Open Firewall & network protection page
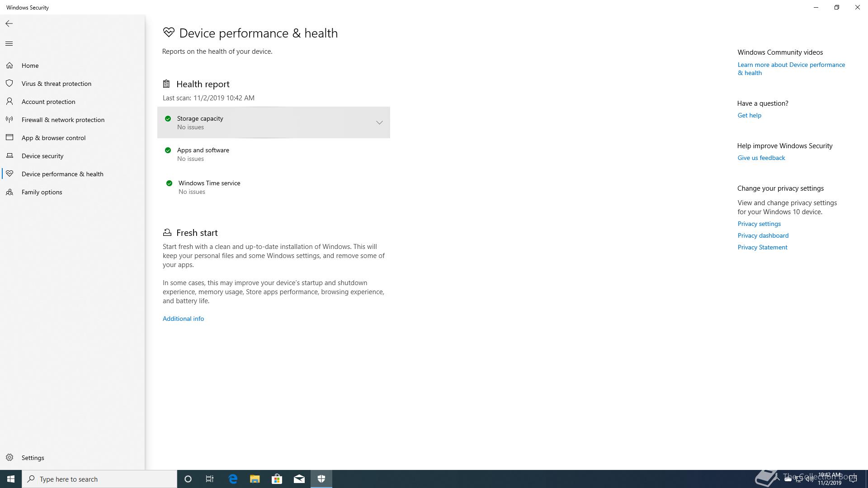 click(x=72, y=120)
